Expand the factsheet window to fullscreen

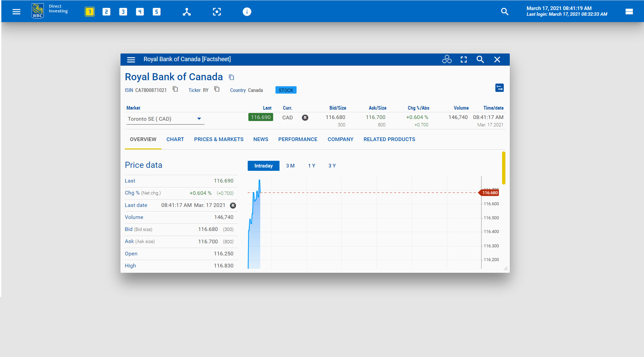(464, 59)
